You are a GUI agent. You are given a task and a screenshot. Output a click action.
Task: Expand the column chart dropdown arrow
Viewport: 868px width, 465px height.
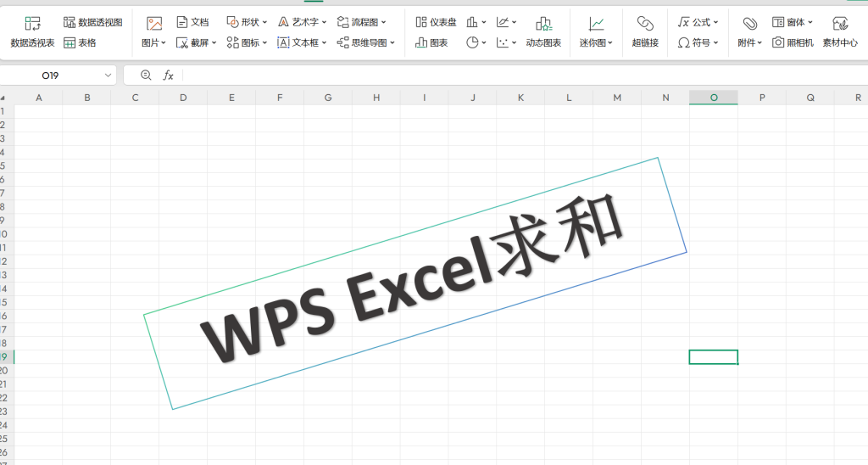[x=483, y=22]
